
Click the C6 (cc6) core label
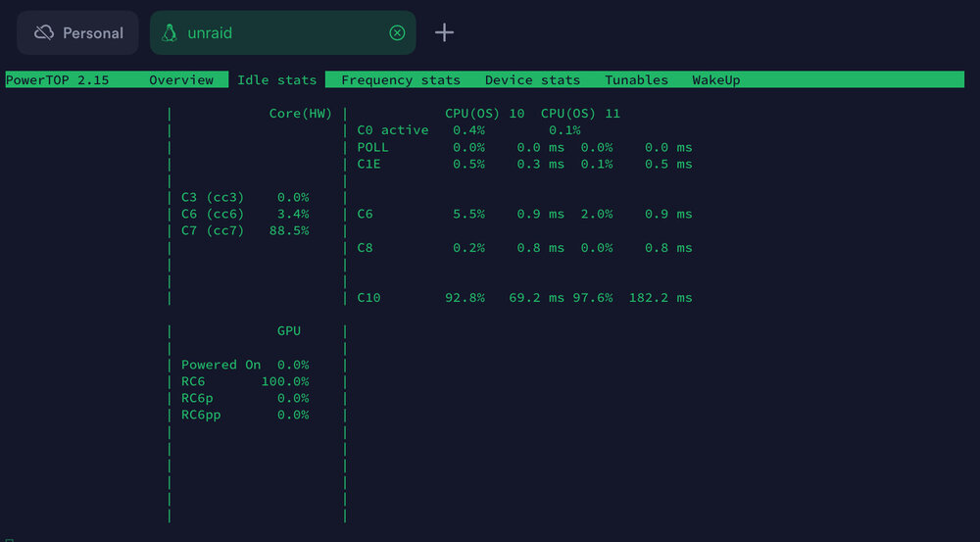(213, 214)
